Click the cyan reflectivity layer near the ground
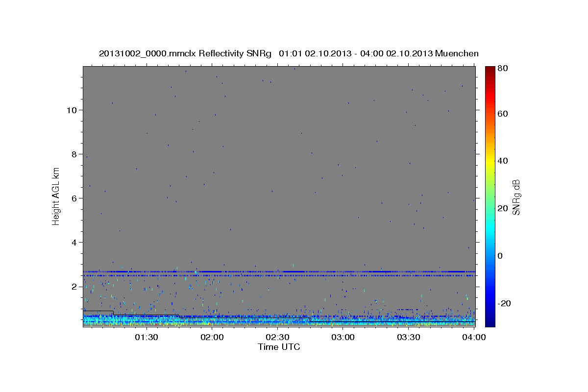Image resolution: width=588 pixels, height=392 pixels. pyautogui.click(x=279, y=320)
